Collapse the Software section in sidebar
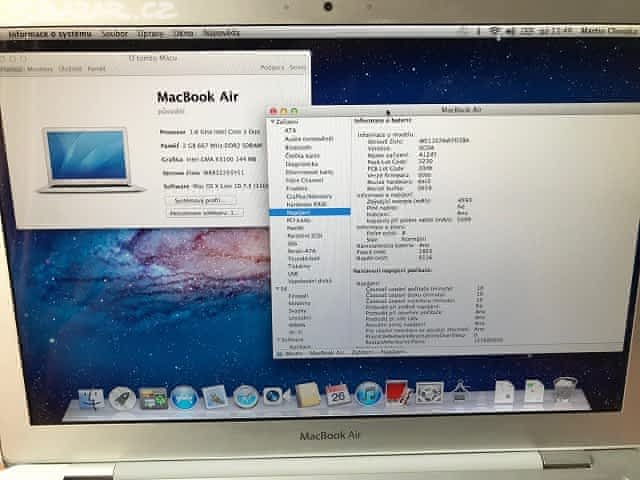The image size is (640, 480). click(279, 339)
